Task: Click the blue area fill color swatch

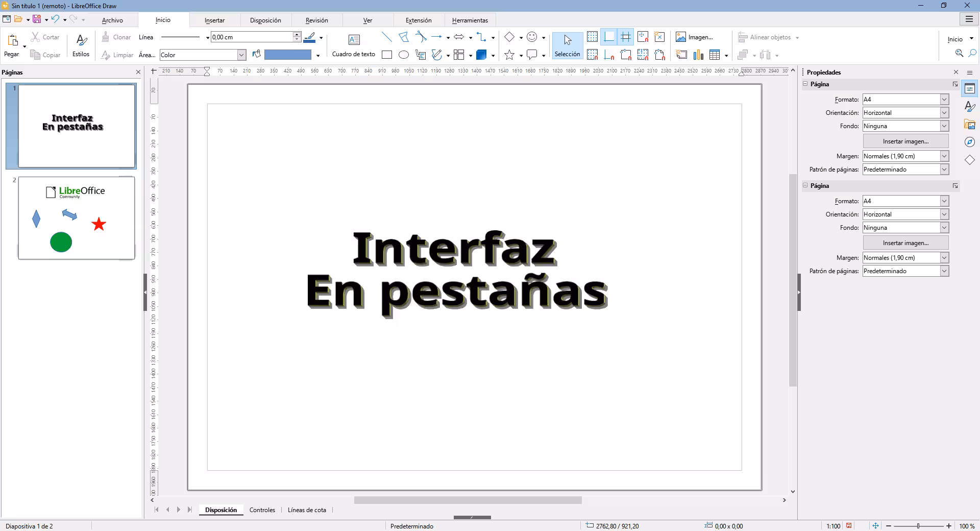Action: click(x=288, y=55)
